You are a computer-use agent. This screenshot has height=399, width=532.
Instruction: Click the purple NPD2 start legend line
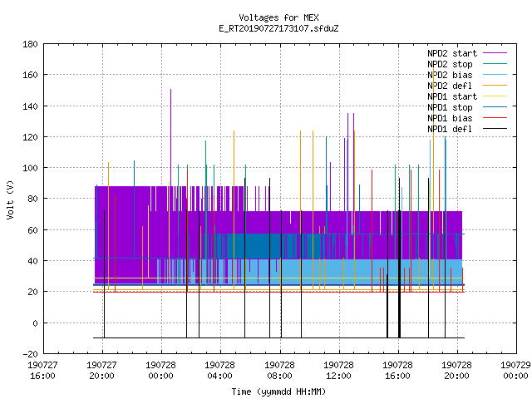(495, 53)
